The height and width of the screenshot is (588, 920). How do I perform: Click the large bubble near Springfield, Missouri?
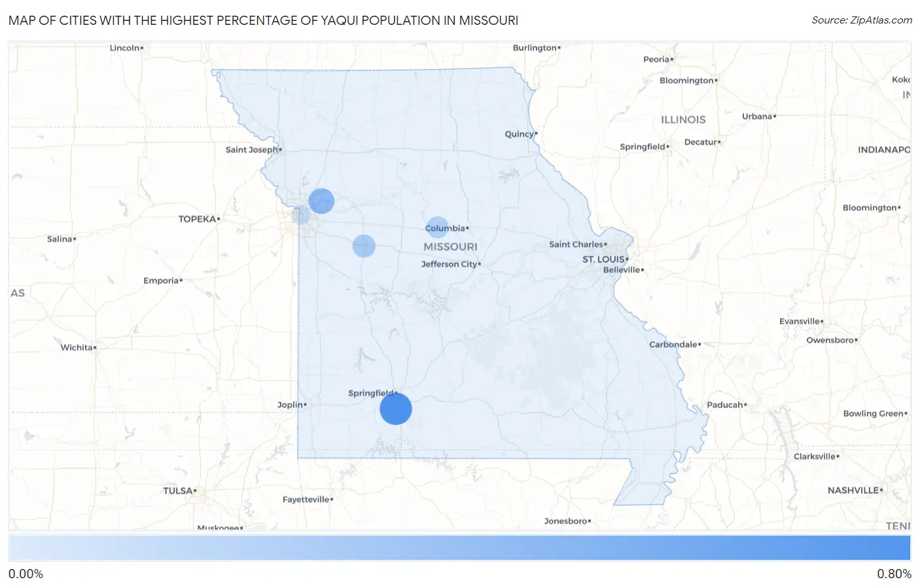(396, 409)
